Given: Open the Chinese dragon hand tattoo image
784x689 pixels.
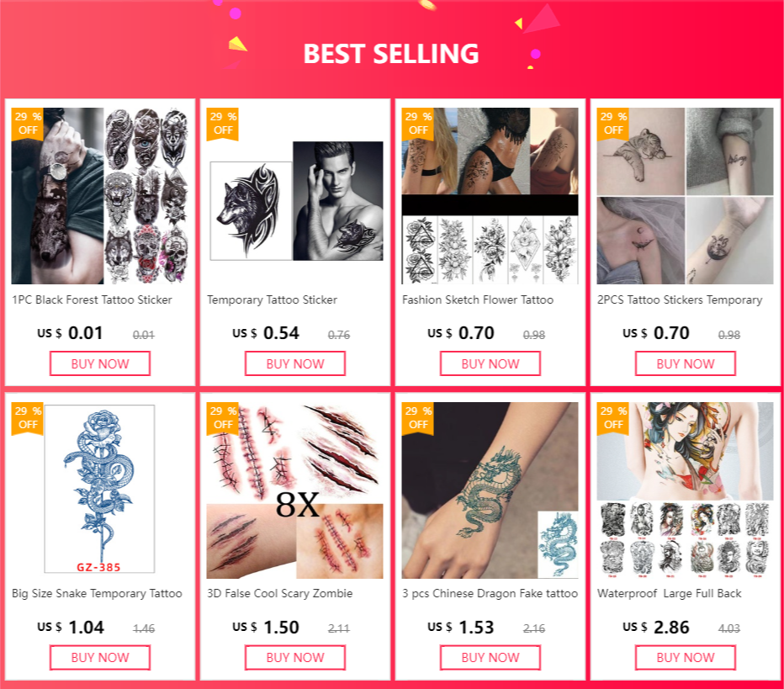Looking at the screenshot, I should 490,490.
